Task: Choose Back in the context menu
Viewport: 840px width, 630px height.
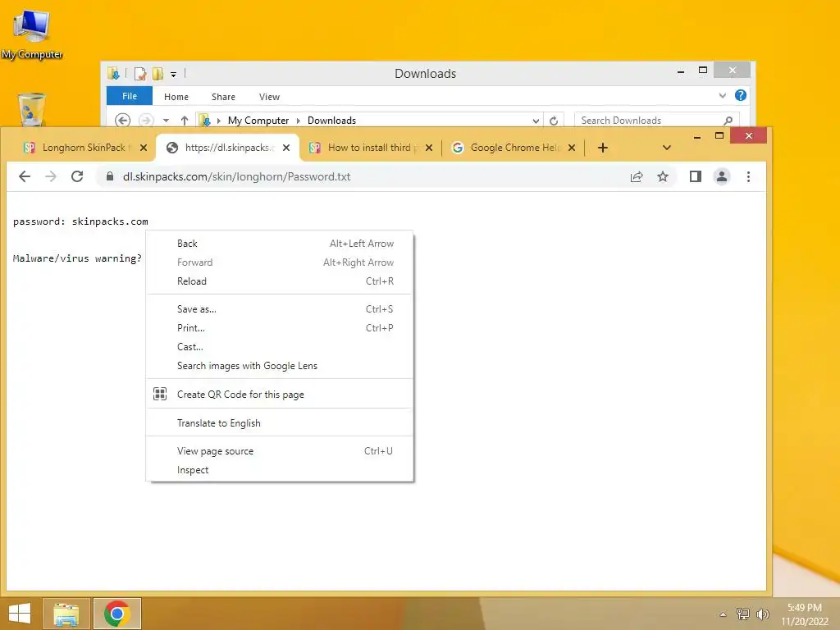Action: [281, 244]
